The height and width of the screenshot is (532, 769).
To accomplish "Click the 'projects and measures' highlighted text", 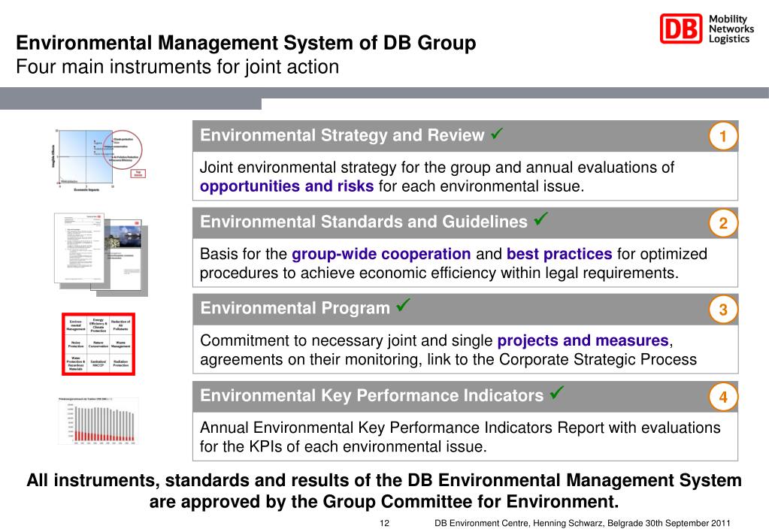I will click(x=583, y=340).
